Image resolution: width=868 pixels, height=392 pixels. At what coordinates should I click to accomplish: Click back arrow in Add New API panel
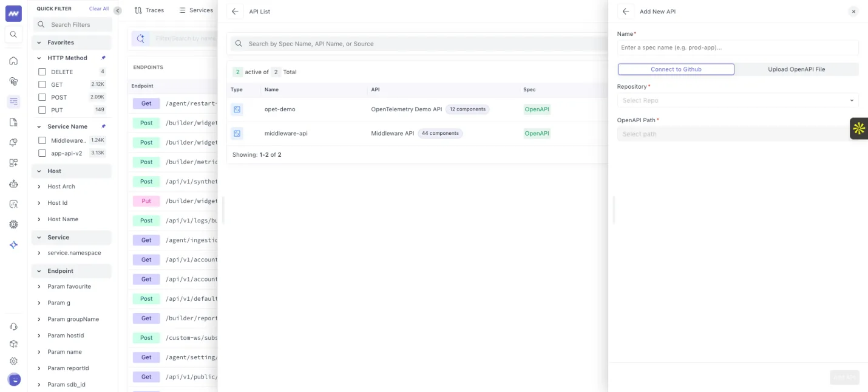(626, 12)
